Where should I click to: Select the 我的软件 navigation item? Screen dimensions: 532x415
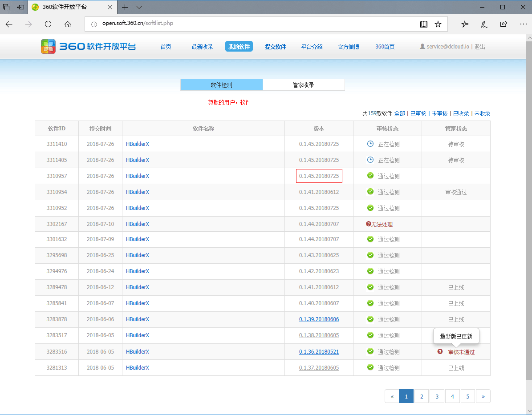coord(239,47)
